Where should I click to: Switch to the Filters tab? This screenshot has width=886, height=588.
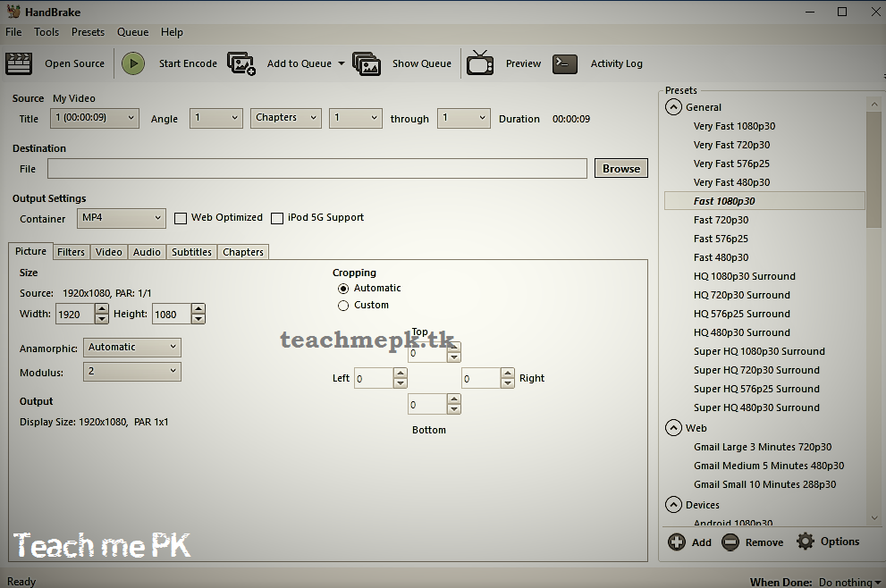tap(71, 252)
